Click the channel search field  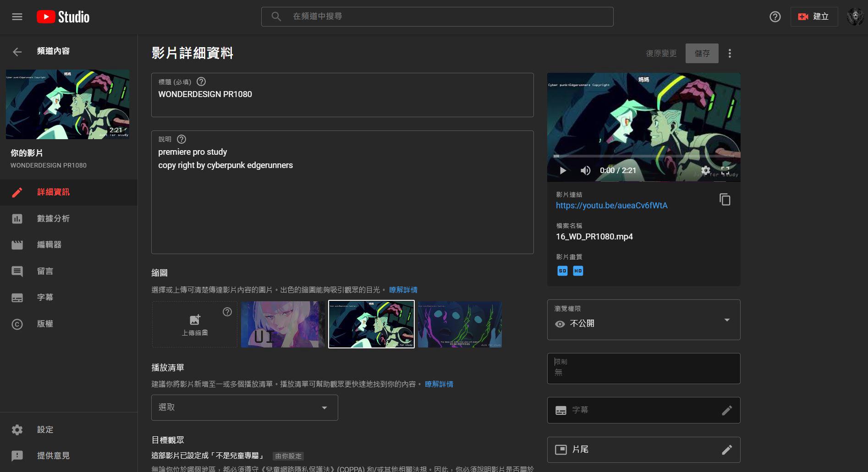437,16
